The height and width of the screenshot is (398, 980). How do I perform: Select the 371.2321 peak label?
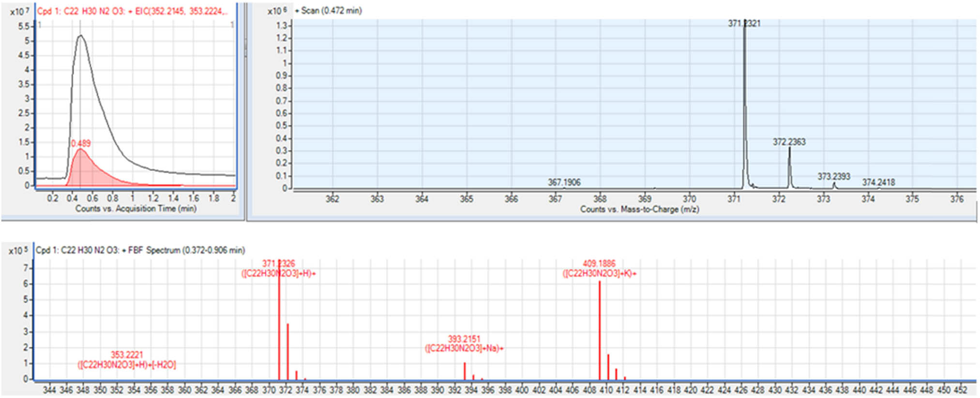pyautogui.click(x=744, y=23)
